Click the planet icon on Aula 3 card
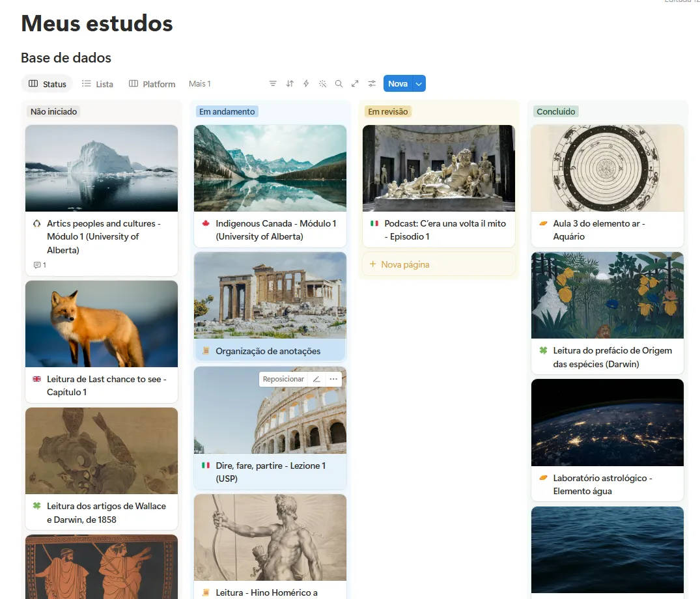The height and width of the screenshot is (599, 700). pyautogui.click(x=543, y=223)
